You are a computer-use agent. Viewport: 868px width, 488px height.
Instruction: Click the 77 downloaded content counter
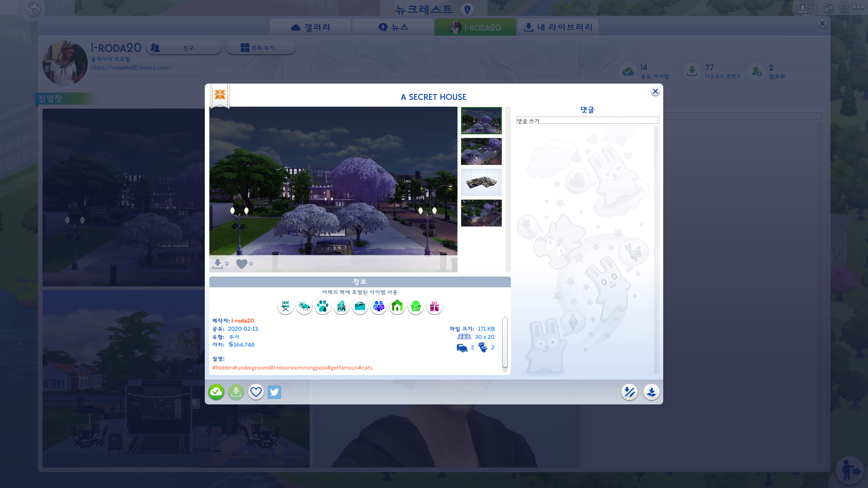pyautogui.click(x=712, y=71)
